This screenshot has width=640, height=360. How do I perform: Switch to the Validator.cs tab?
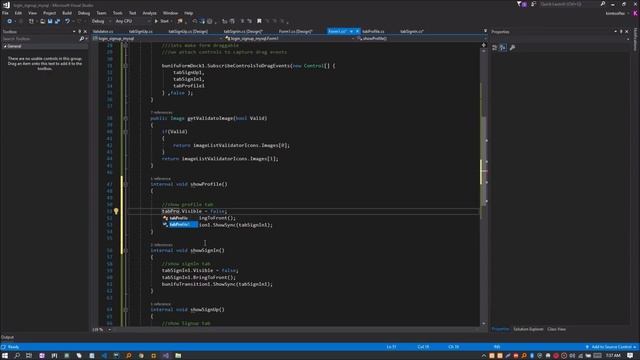click(x=103, y=31)
